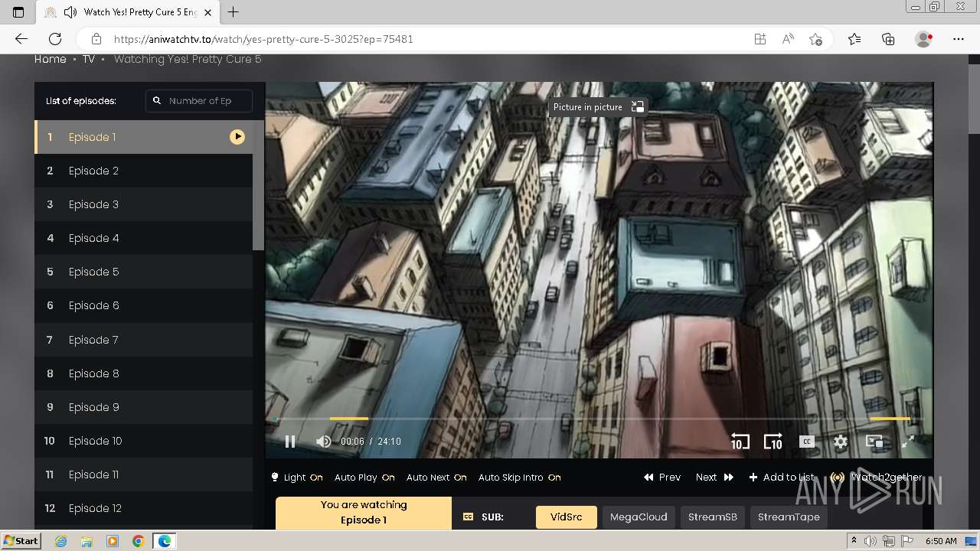The image size is (980, 551).
Task: Go to Next episode
Action: point(714,477)
